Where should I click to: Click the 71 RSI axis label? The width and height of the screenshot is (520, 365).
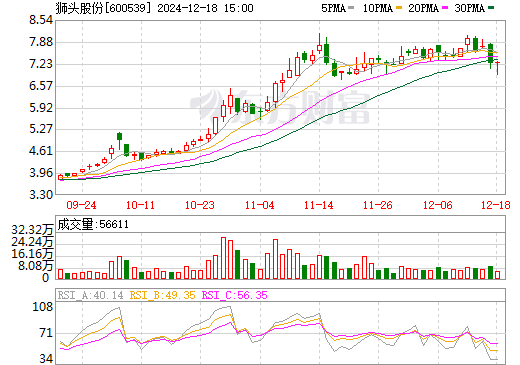46,333
